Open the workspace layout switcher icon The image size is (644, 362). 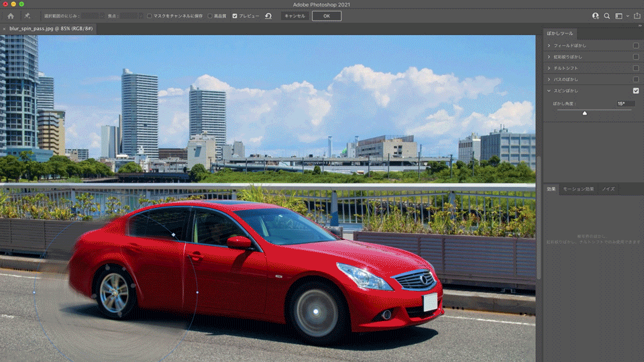point(619,16)
